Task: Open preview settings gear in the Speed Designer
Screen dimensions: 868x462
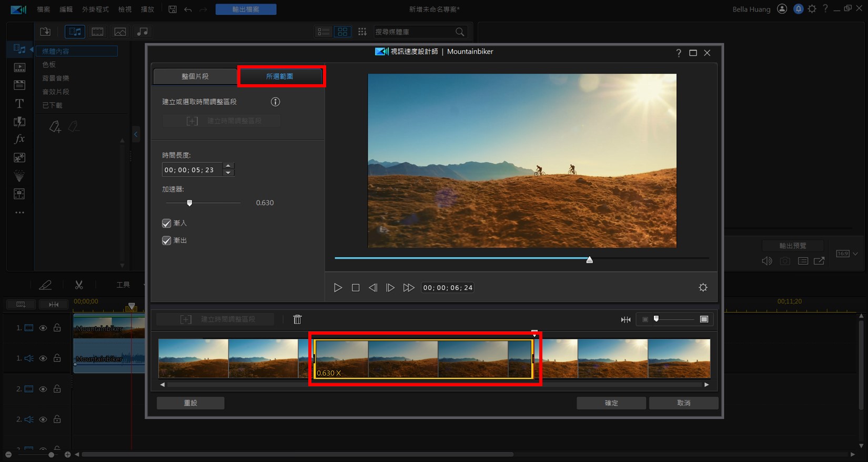Action: click(x=703, y=287)
